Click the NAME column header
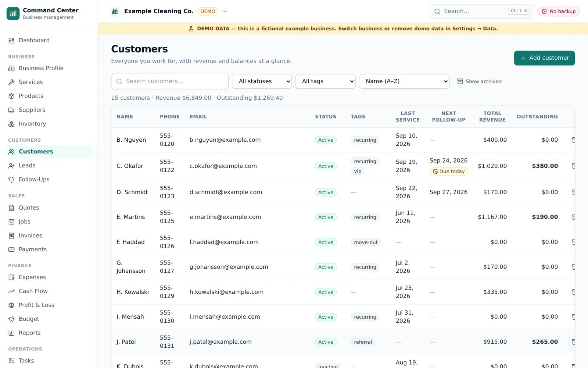588x368 pixels. click(125, 117)
